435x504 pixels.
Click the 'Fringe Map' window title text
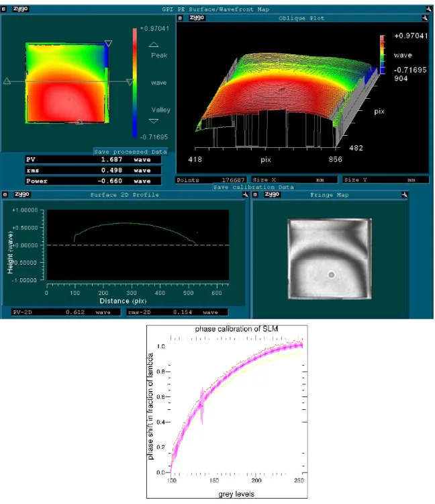click(x=329, y=194)
